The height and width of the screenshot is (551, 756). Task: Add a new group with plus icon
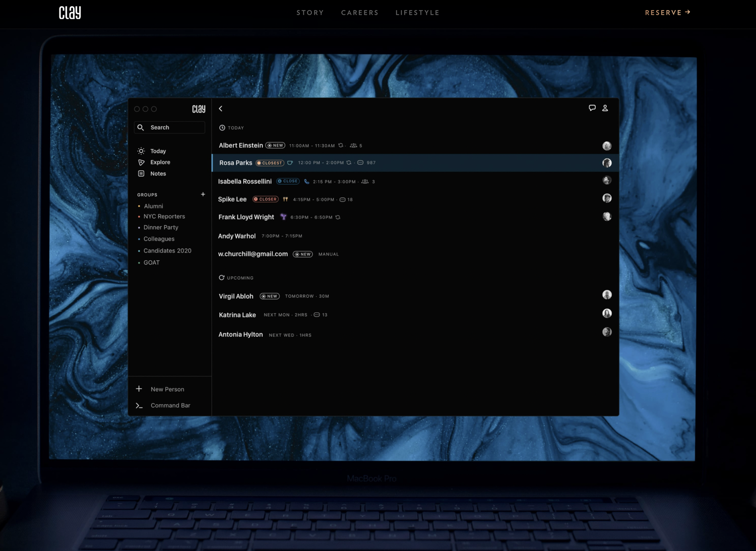coord(203,194)
